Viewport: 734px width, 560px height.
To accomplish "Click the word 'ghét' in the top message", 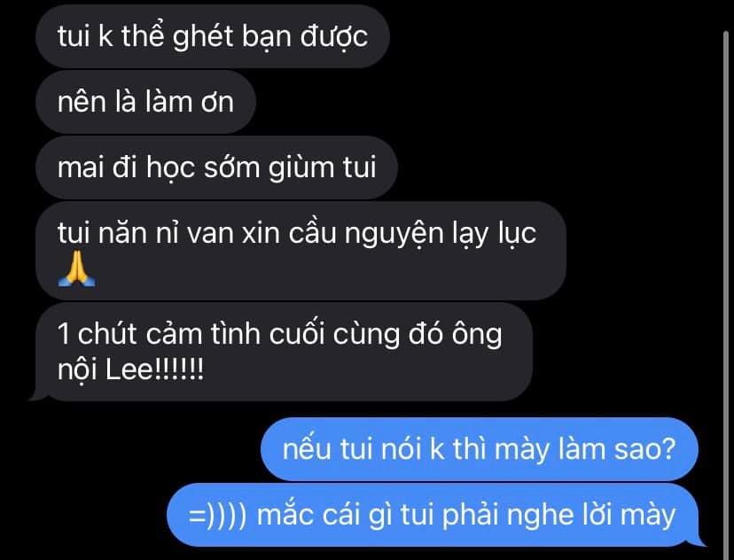I will tap(203, 36).
